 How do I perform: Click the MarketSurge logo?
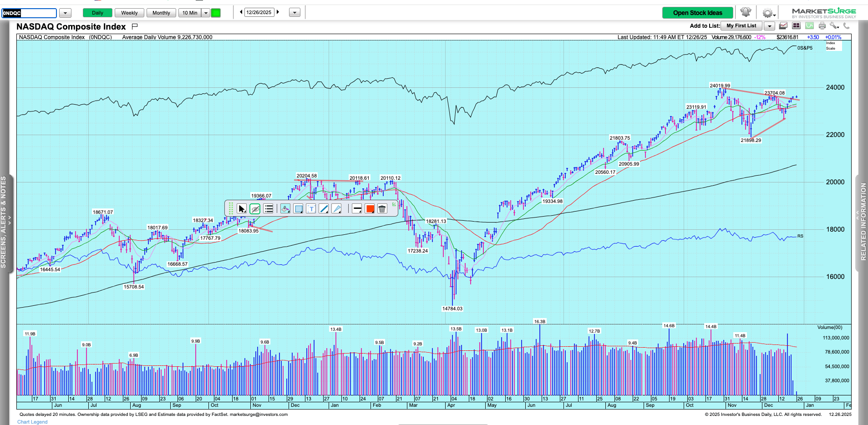point(824,12)
